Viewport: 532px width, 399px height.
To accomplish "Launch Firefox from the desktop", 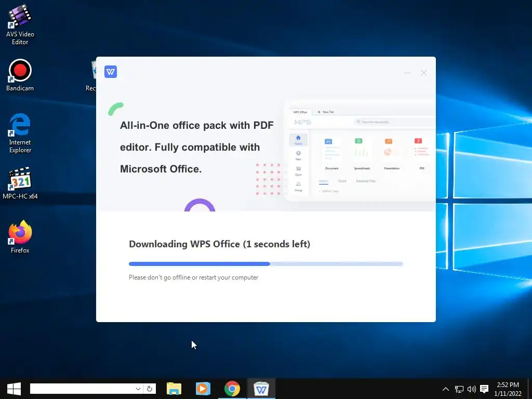I will tap(20, 237).
